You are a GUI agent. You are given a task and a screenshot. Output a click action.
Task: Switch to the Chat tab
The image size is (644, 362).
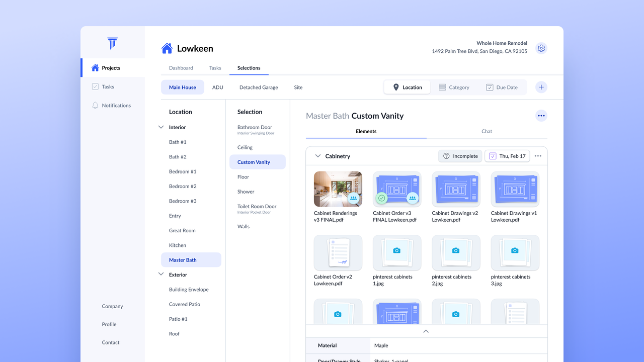(487, 131)
